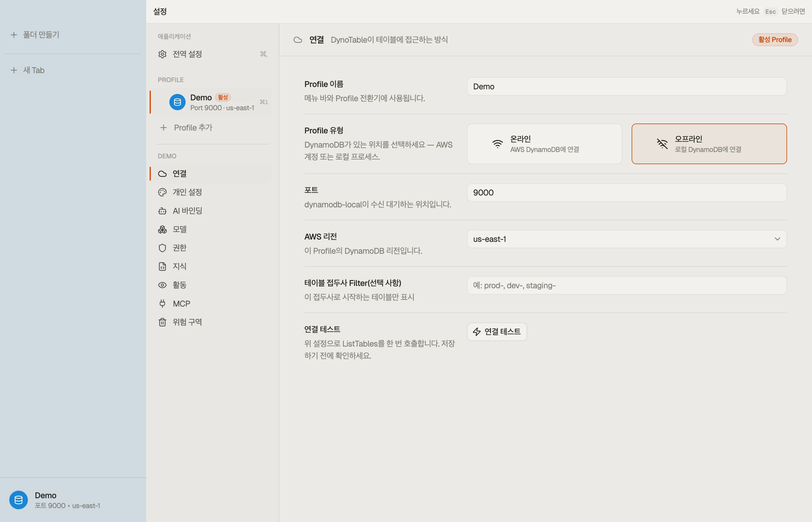Click the cloud icon in the 연결 header
This screenshot has width=812, height=522.
point(298,40)
